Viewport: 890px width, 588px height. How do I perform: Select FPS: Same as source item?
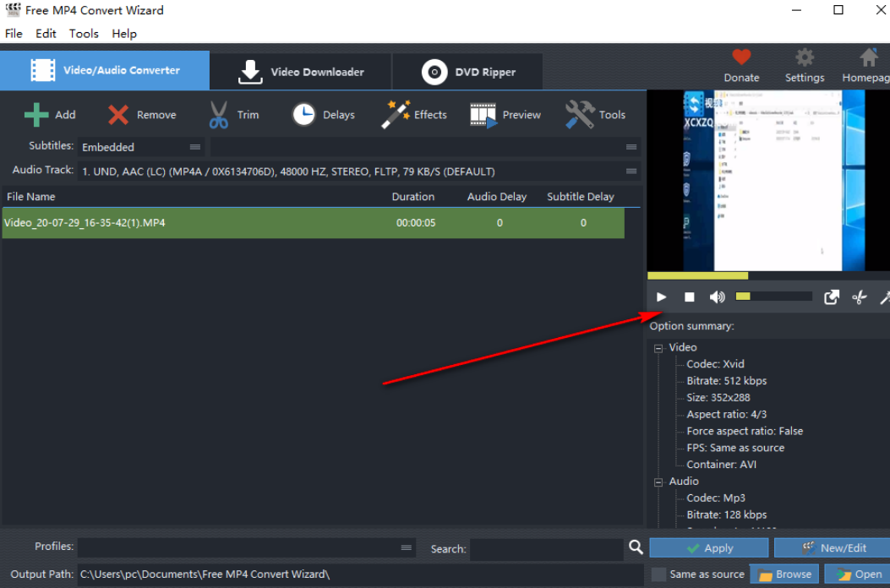tap(735, 448)
